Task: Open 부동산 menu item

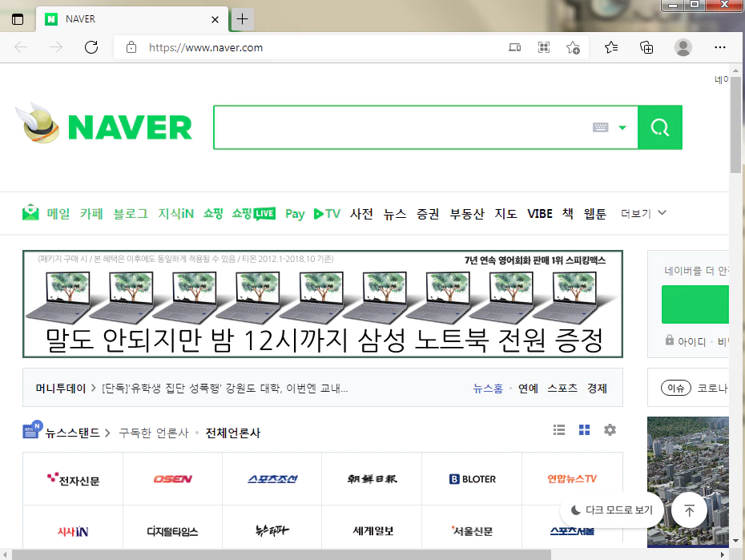Action: point(467,214)
